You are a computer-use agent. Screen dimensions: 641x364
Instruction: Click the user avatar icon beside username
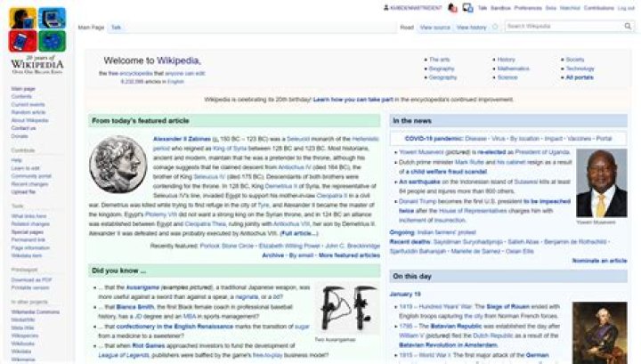point(385,8)
